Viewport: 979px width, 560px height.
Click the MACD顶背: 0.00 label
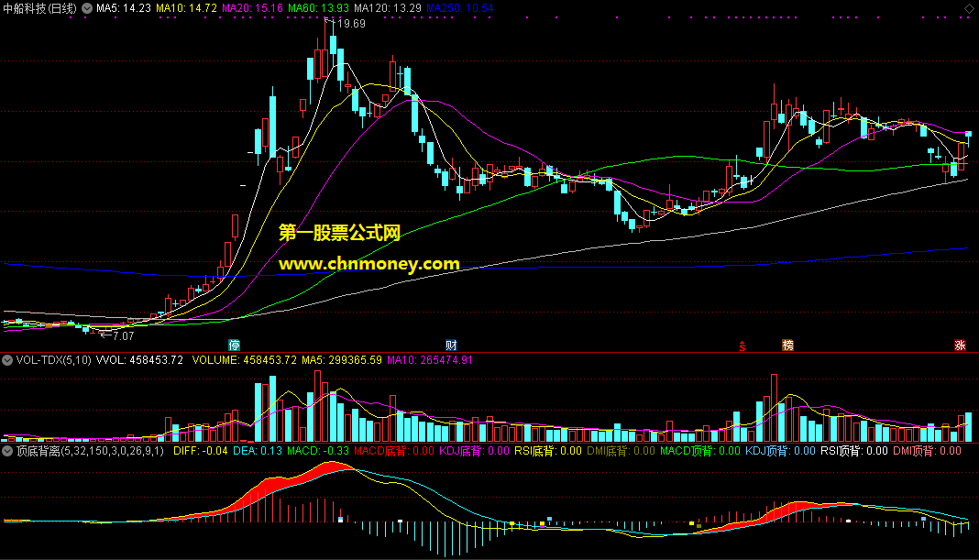[700, 451]
